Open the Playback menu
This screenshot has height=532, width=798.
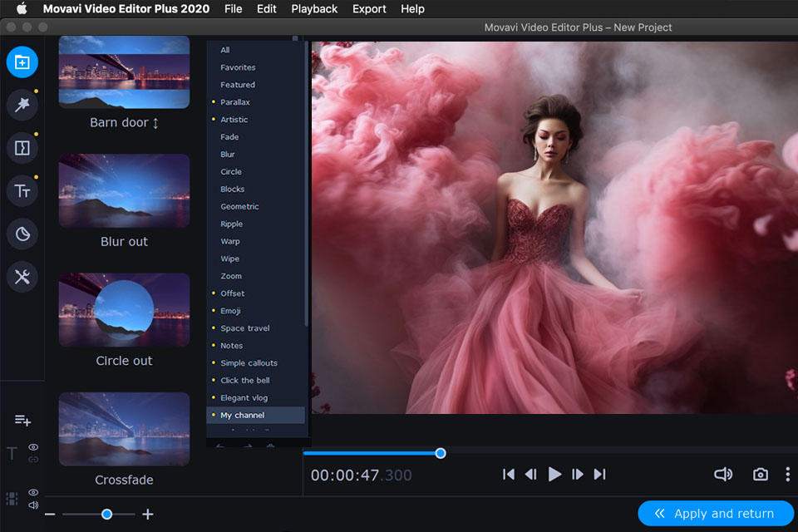tap(314, 8)
